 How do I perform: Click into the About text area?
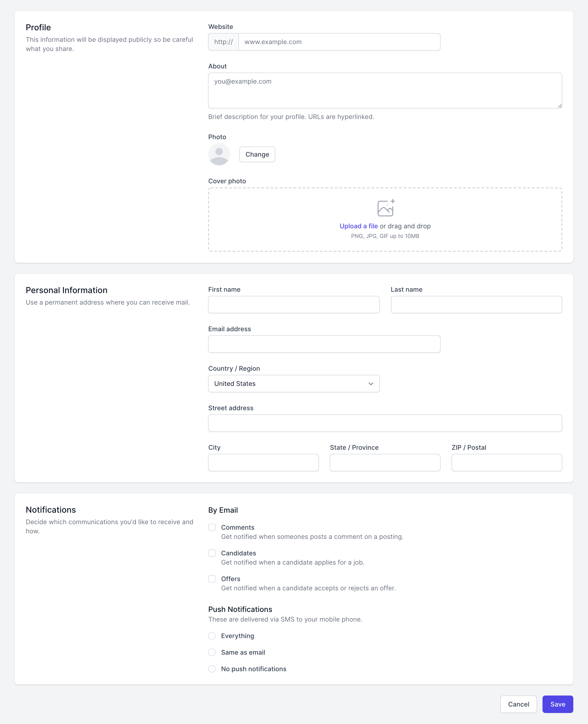point(385,90)
